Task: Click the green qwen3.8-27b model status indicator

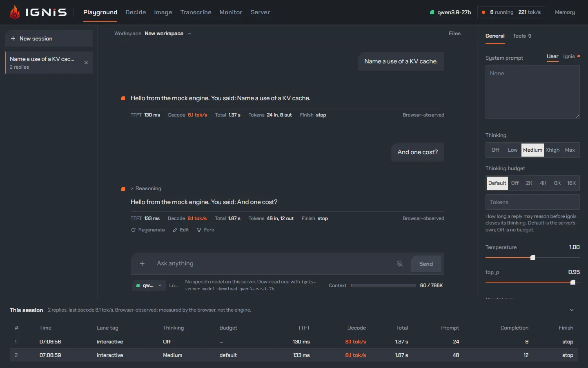Action: click(432, 12)
